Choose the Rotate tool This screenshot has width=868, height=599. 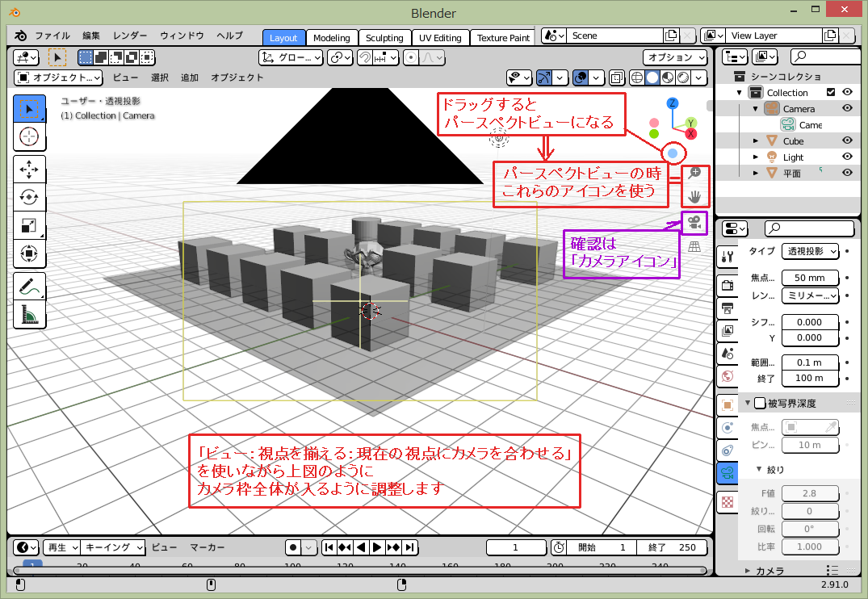tap(29, 197)
